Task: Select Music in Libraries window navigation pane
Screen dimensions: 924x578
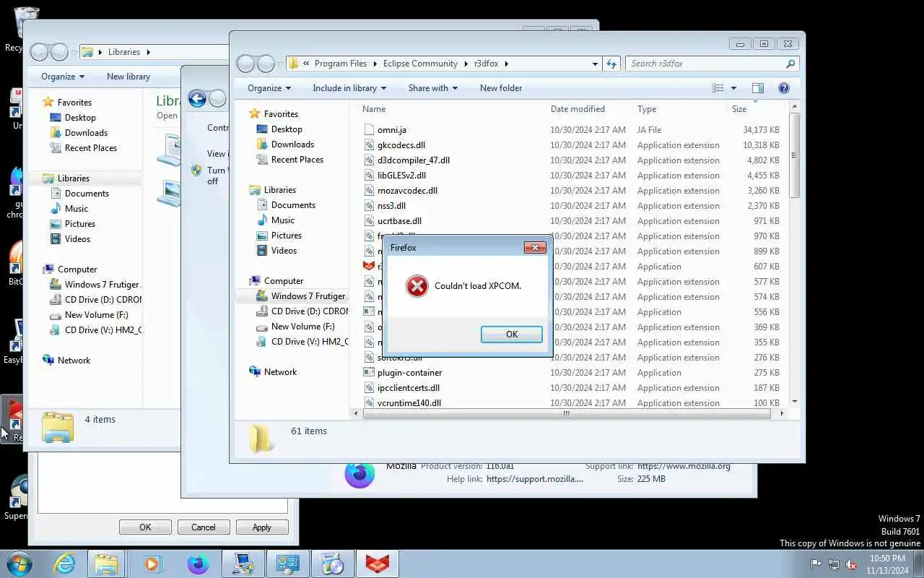Action: click(76, 209)
